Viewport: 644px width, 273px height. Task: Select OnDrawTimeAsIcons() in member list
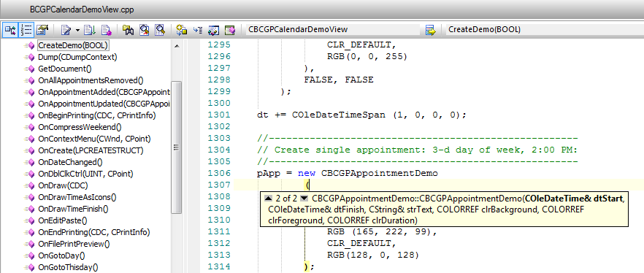(x=77, y=197)
